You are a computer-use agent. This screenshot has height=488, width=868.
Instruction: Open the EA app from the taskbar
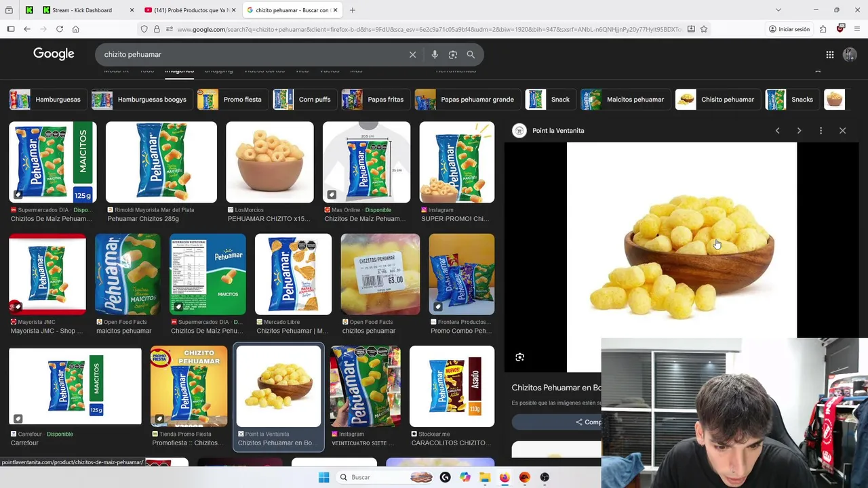525,477
